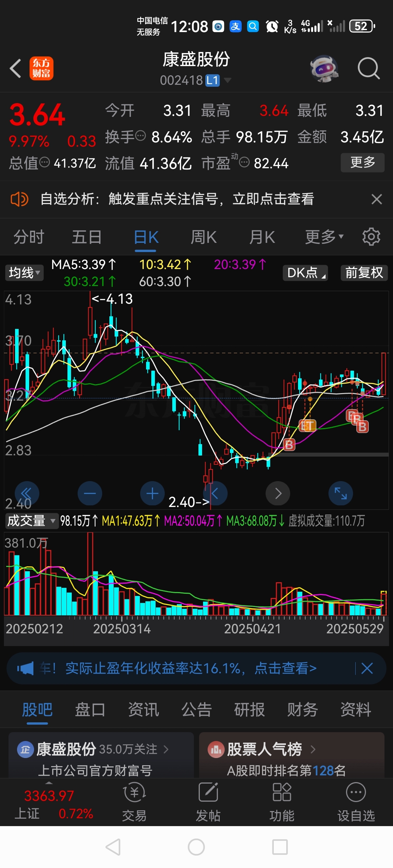The width and height of the screenshot is (393, 868).
Task: Move chart left with arrow button
Action: point(215,494)
